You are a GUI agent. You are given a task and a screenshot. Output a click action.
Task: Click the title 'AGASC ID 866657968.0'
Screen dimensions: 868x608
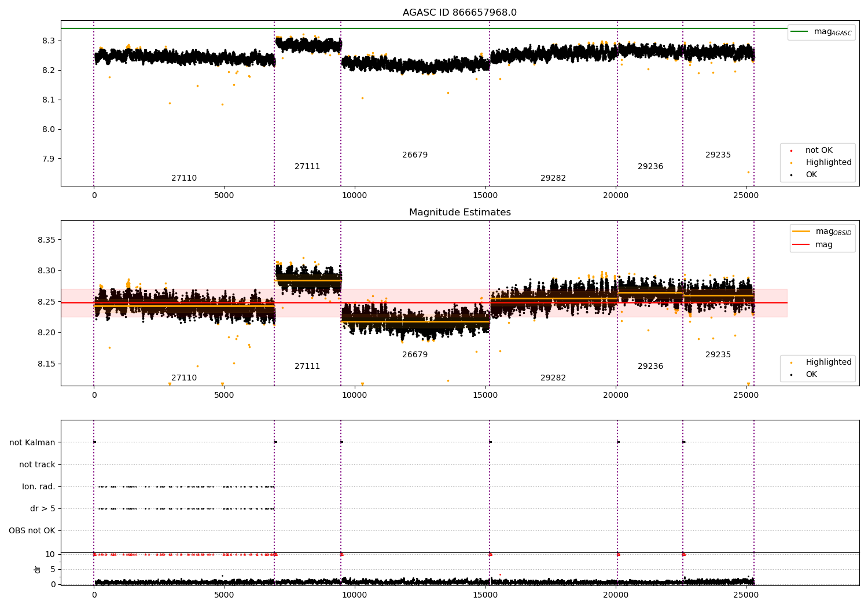coord(459,13)
